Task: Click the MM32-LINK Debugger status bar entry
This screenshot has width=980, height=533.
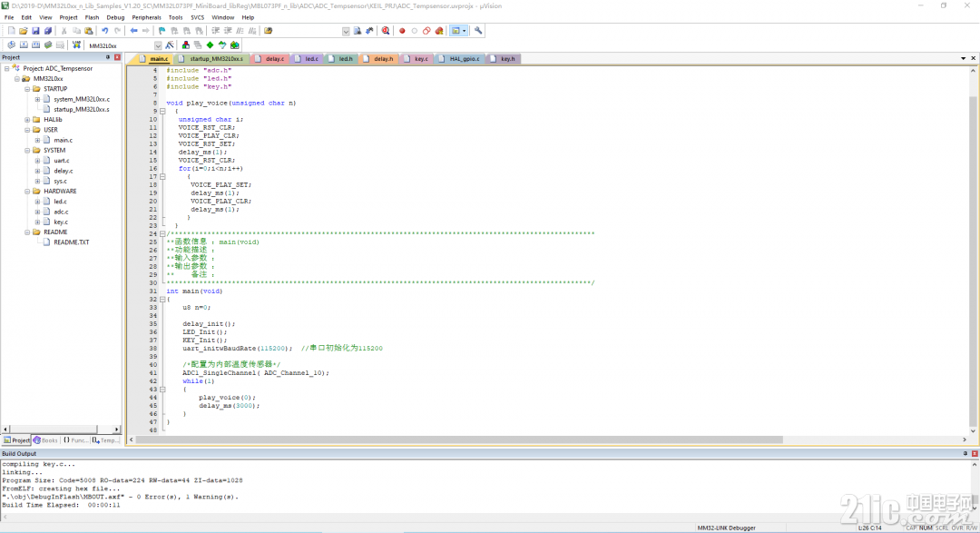Action: point(726,528)
